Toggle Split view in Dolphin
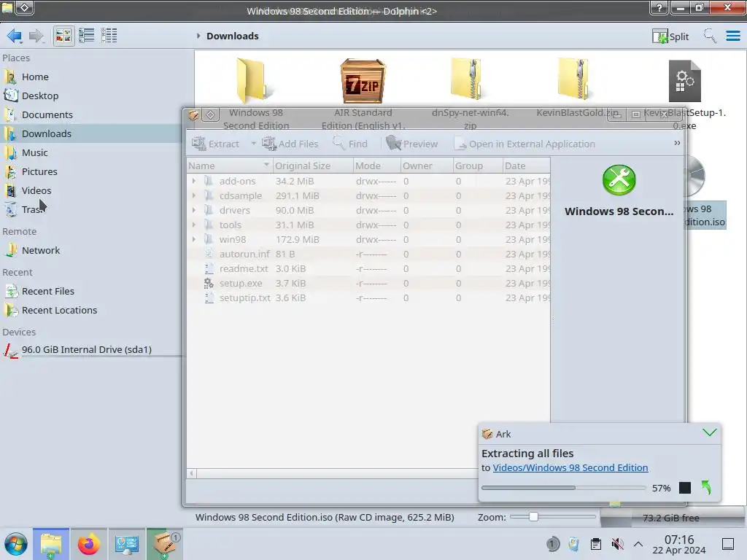747x560 pixels. (670, 36)
